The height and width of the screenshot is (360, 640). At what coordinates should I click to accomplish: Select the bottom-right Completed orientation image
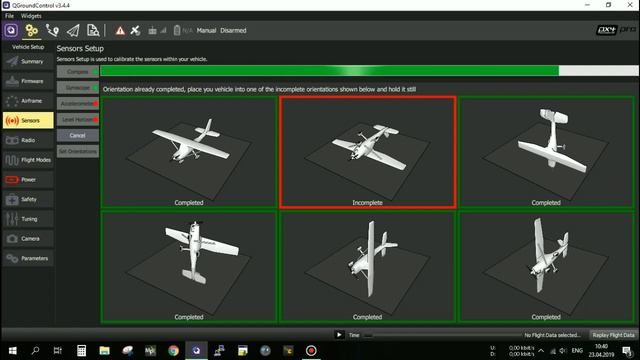tap(546, 267)
